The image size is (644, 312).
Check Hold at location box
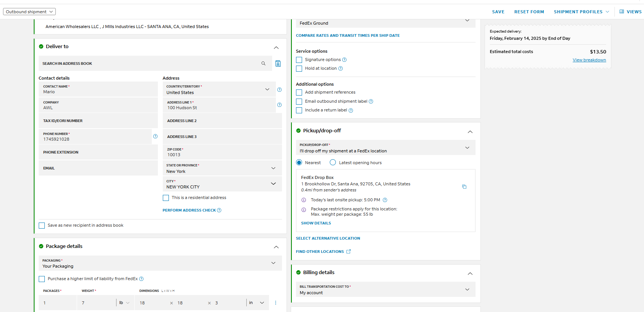coord(299,69)
